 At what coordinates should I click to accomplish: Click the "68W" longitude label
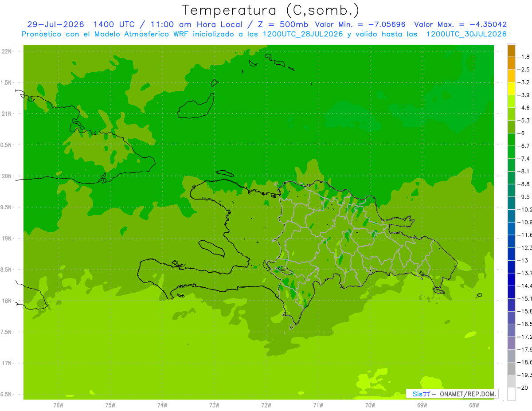[x=474, y=405]
